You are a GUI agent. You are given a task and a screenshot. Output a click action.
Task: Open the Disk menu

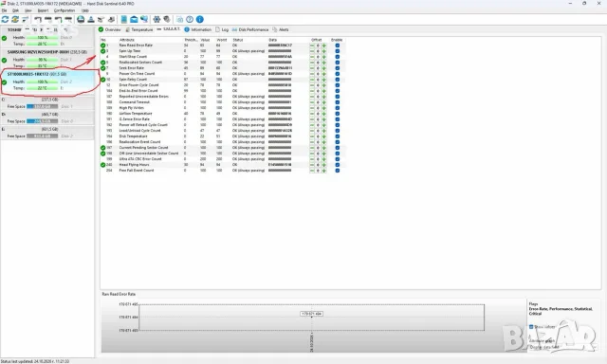15,10
